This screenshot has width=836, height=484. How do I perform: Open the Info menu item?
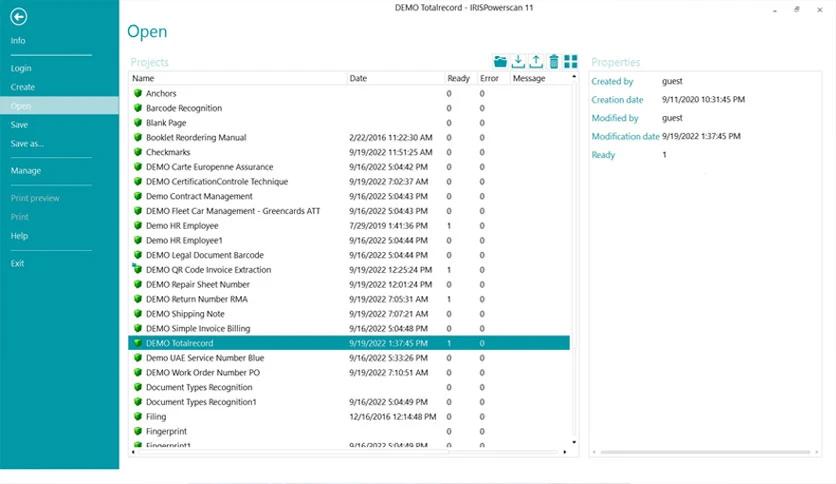pos(18,41)
